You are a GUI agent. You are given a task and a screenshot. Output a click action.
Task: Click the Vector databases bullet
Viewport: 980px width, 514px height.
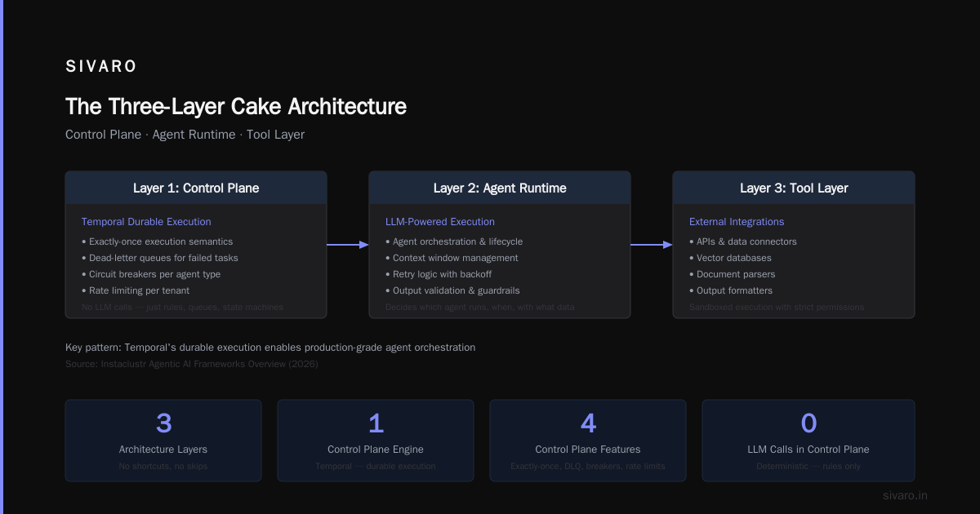(x=730, y=258)
